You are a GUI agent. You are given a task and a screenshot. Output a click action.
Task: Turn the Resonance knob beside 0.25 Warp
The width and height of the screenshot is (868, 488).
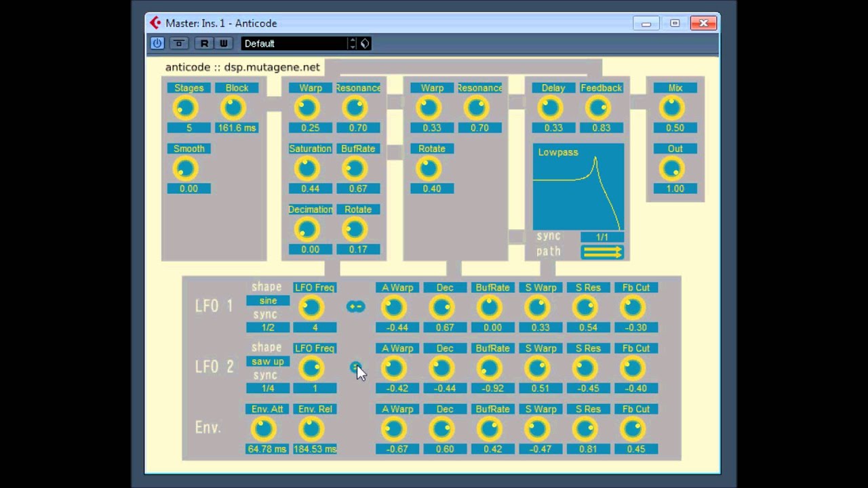click(354, 108)
